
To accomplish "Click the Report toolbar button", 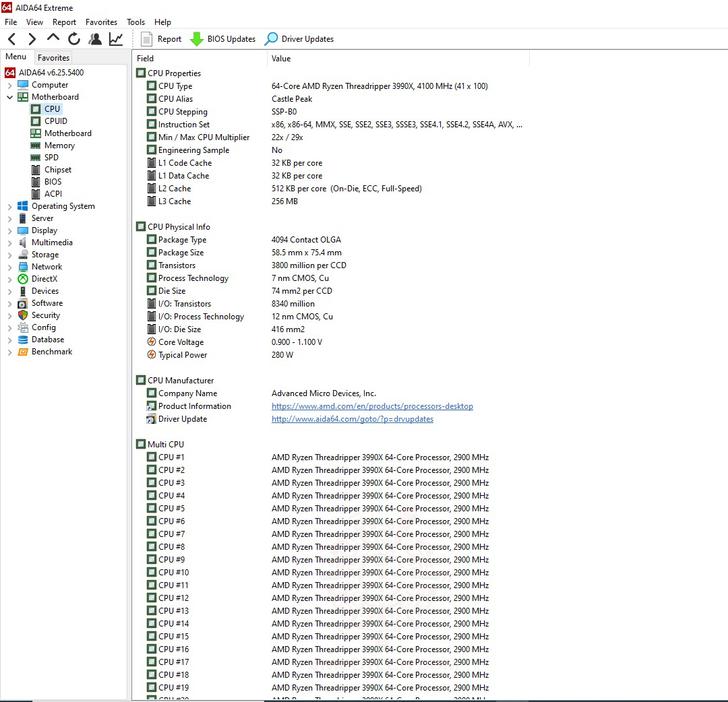I will click(x=160, y=39).
